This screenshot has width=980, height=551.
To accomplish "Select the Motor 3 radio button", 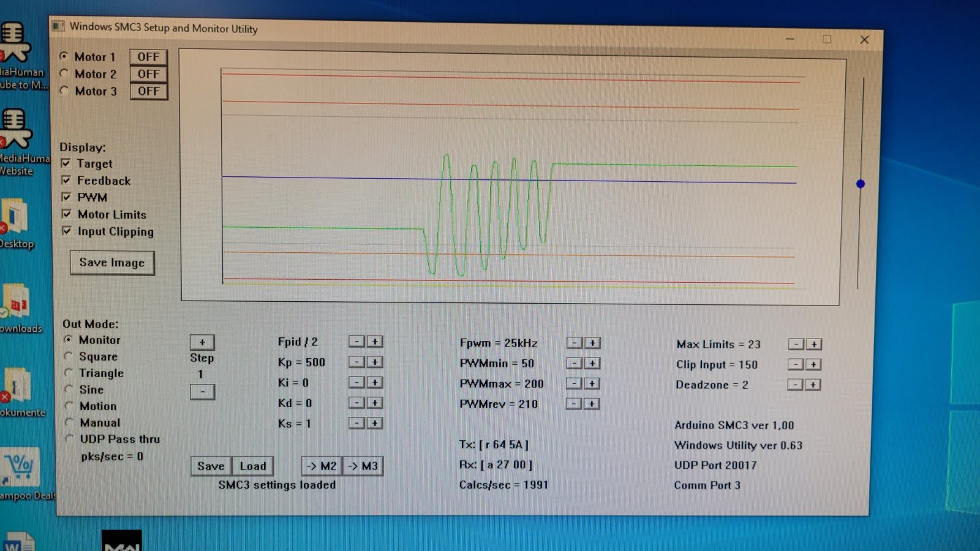I will 64,90.
